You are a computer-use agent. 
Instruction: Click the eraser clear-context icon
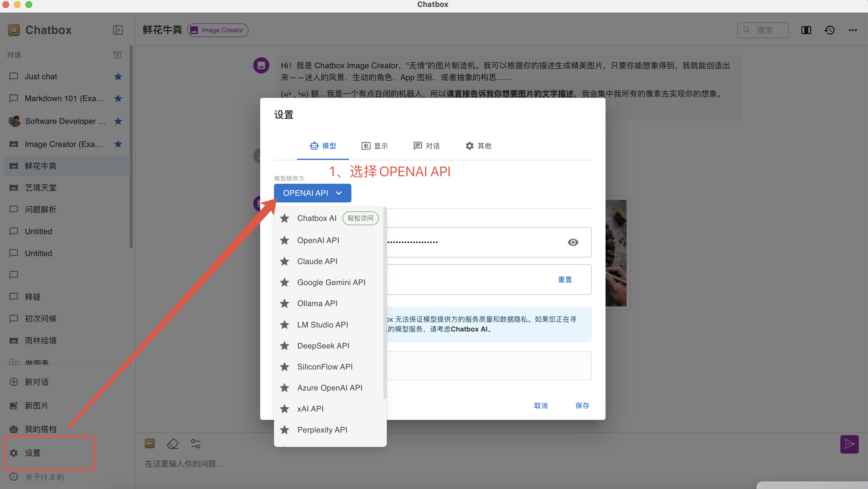coord(173,444)
